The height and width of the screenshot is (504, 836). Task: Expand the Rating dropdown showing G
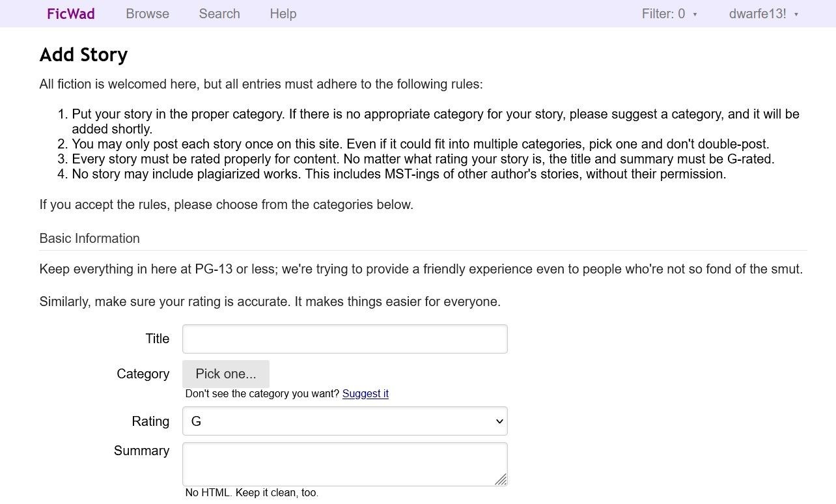pyautogui.click(x=345, y=421)
